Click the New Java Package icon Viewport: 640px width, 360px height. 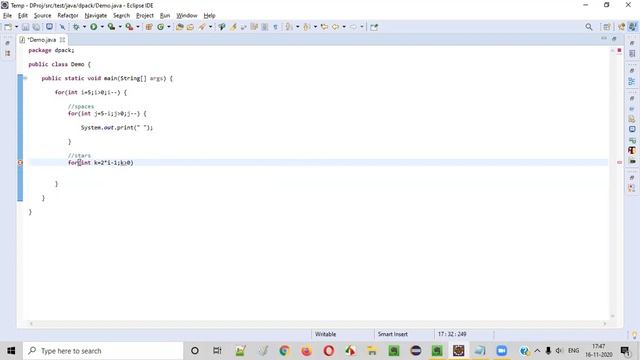(149, 27)
